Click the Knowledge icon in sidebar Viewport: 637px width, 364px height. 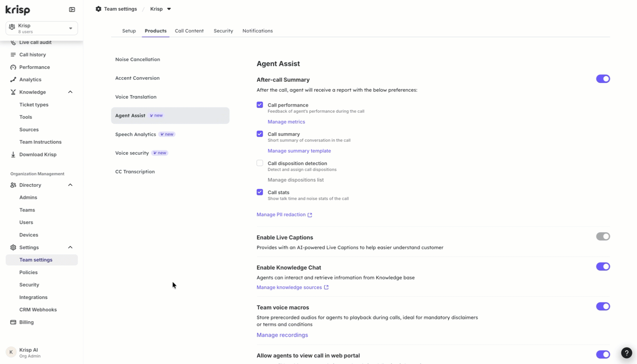pyautogui.click(x=13, y=92)
